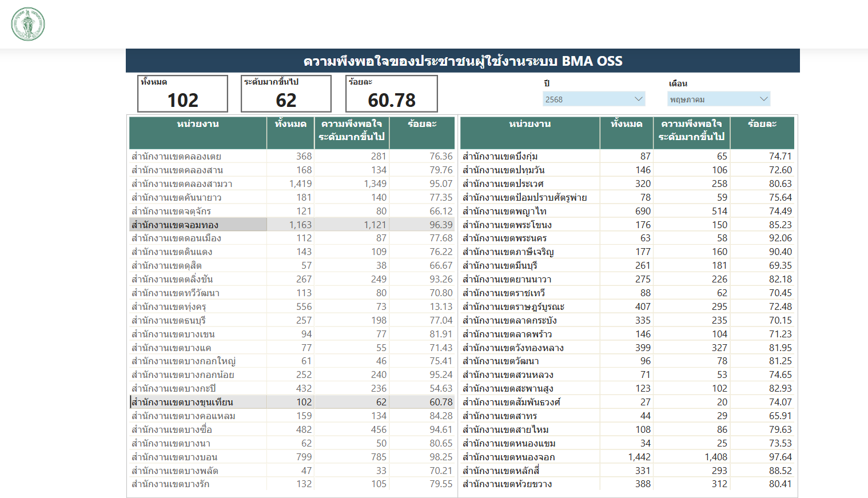
Task: Sort left table by ร้อยละ header
Action: [422, 133]
